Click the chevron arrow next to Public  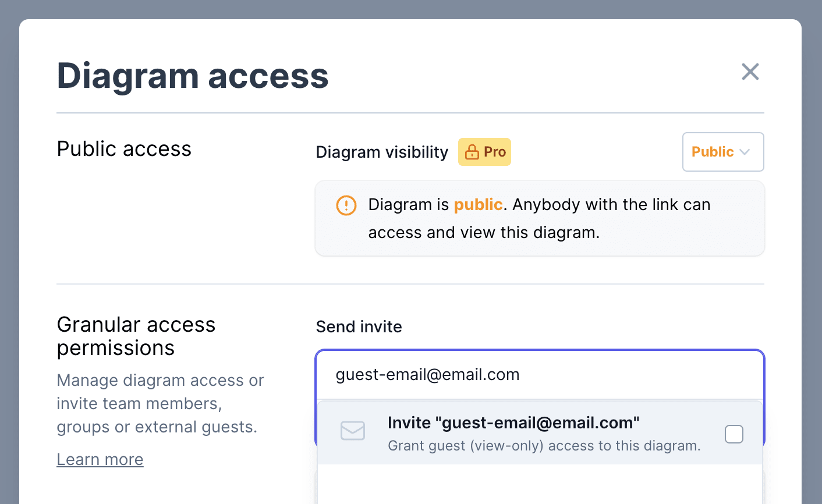pos(745,152)
